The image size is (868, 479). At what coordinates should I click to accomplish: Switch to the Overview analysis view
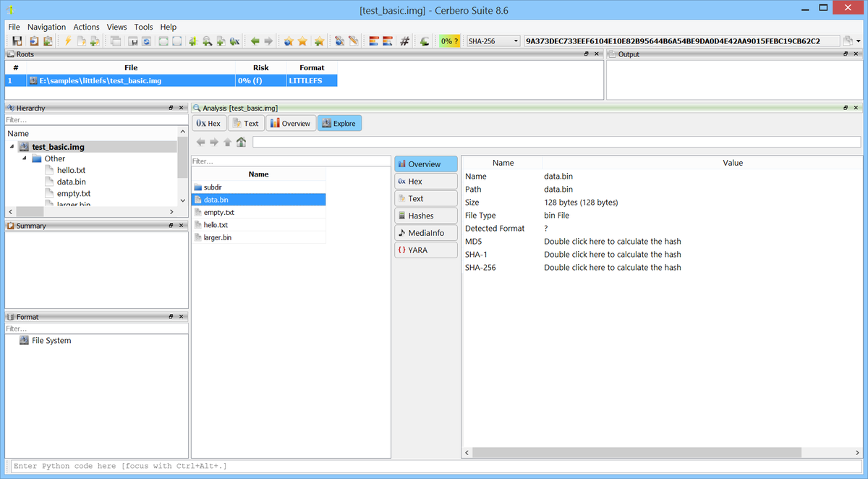(290, 124)
